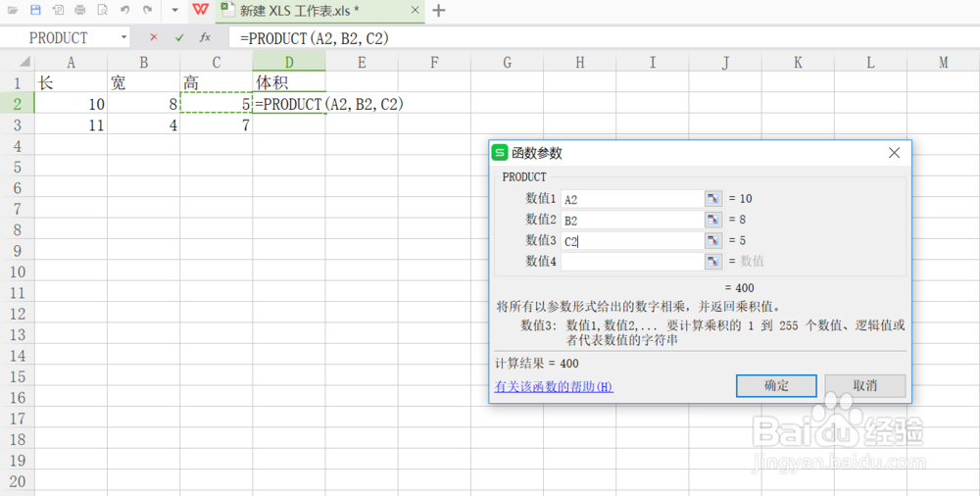This screenshot has height=496, width=980.
Task: Open a new tab with plus icon
Action: pyautogui.click(x=439, y=10)
